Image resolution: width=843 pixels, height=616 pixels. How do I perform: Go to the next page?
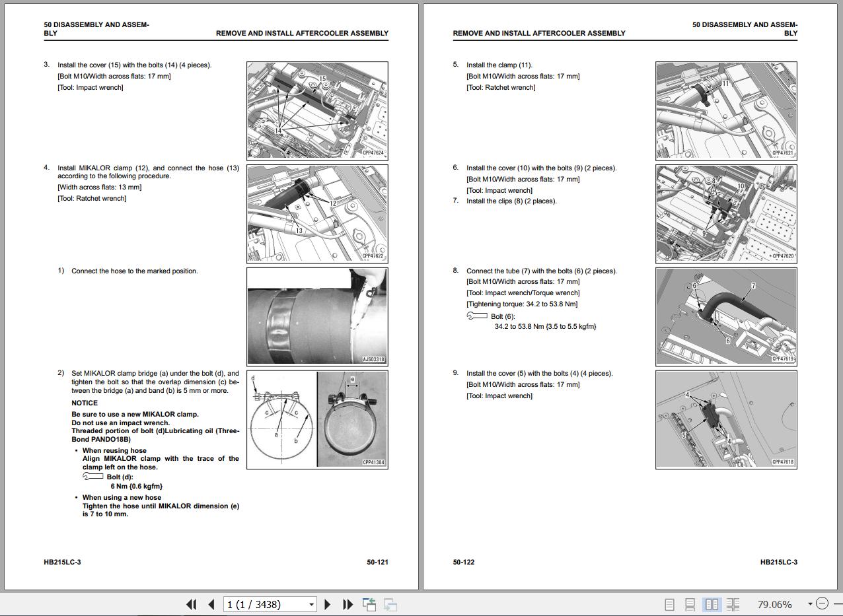pos(328,604)
